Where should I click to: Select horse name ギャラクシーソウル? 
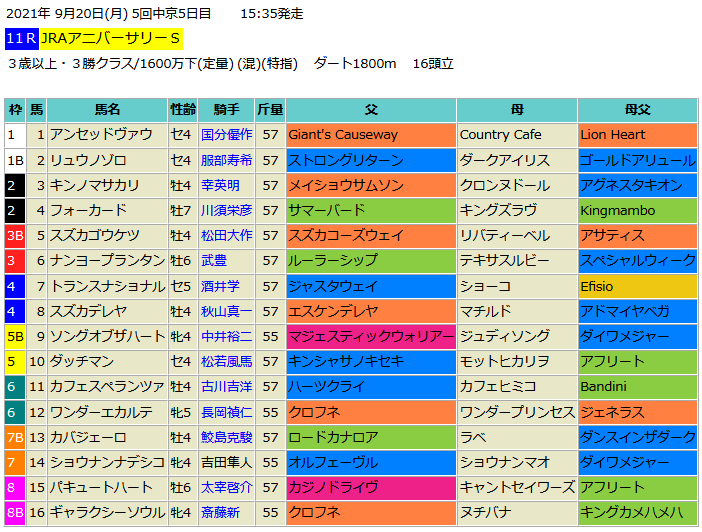pyautogui.click(x=107, y=512)
